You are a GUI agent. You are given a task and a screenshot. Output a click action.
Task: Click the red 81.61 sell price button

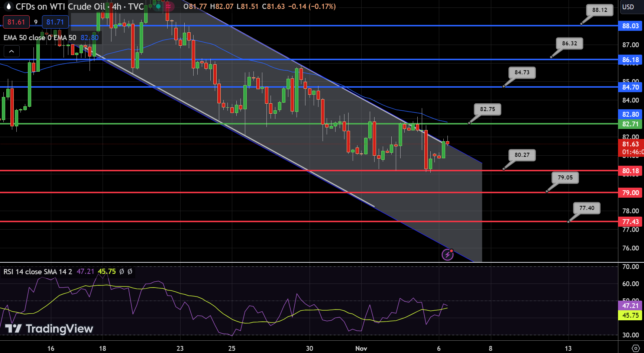(x=16, y=22)
